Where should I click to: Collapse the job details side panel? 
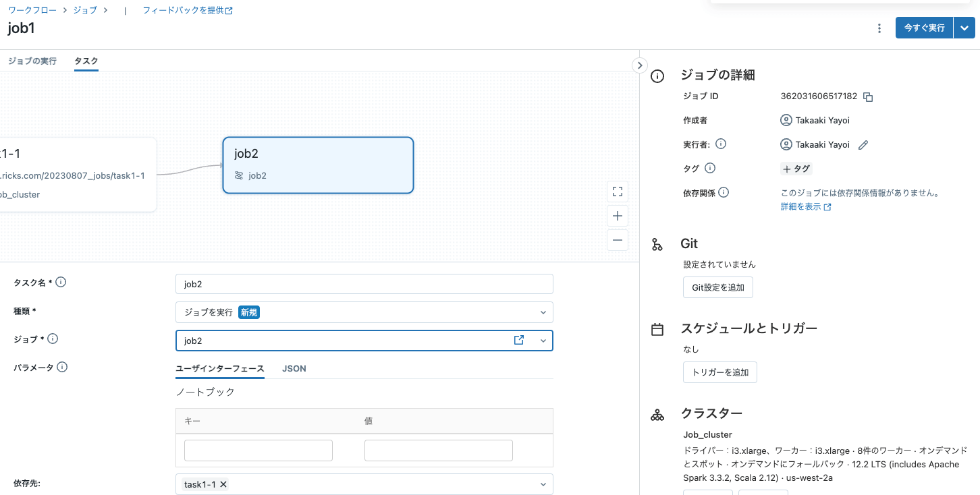pos(639,65)
